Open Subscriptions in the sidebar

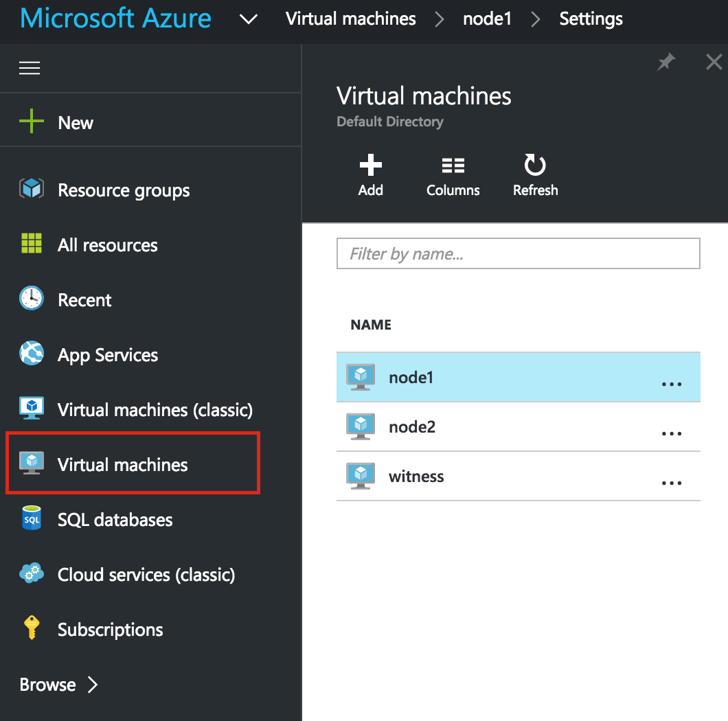[x=110, y=630]
